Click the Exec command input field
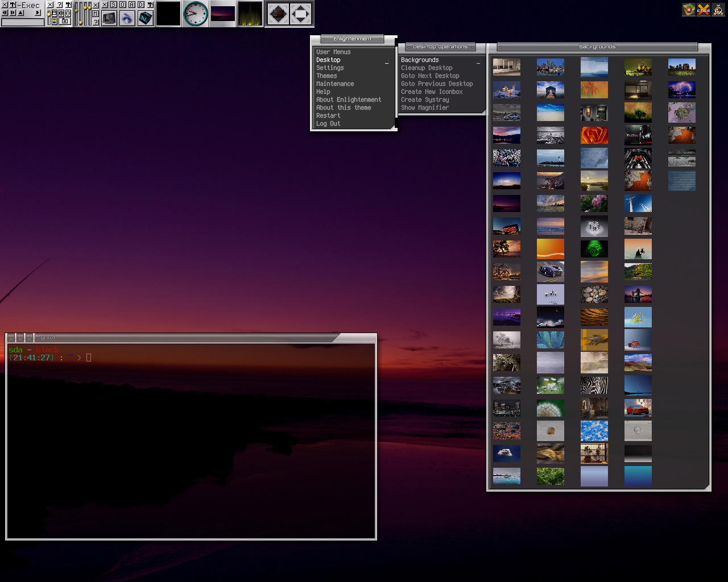The image size is (728, 582). pyautogui.click(x=23, y=22)
